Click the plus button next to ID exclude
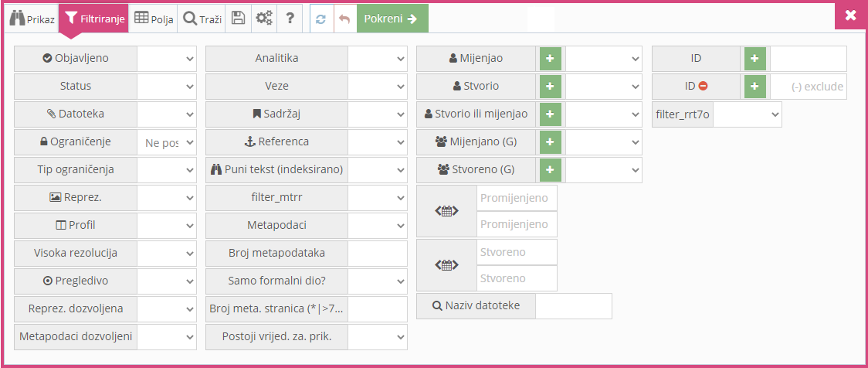Screen dimensions: 868x368 pos(755,87)
